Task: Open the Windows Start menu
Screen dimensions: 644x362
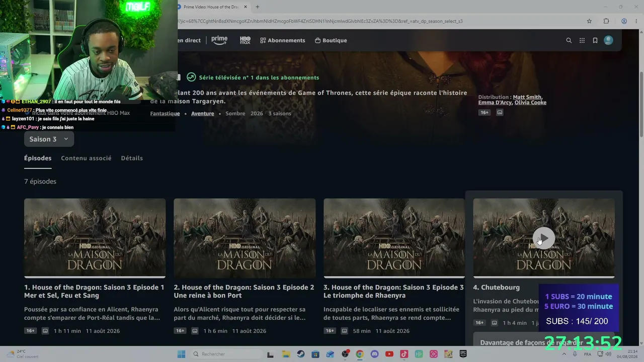Action: click(x=181, y=354)
